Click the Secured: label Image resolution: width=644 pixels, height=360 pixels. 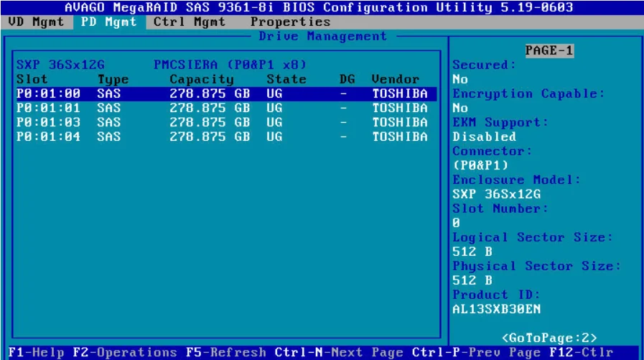coord(484,65)
